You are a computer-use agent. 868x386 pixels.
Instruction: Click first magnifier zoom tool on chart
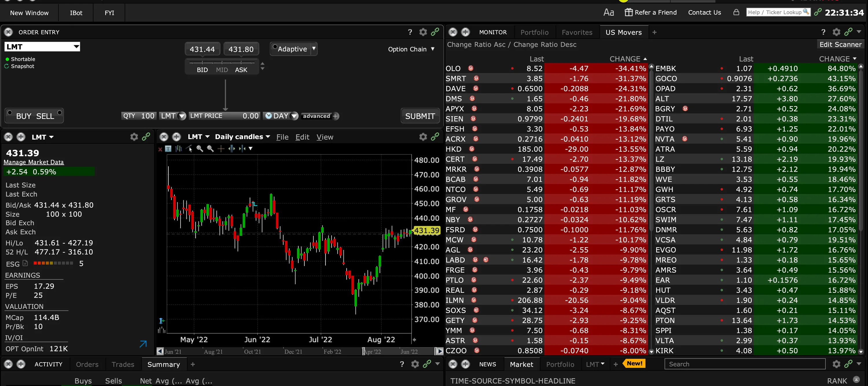(x=200, y=149)
